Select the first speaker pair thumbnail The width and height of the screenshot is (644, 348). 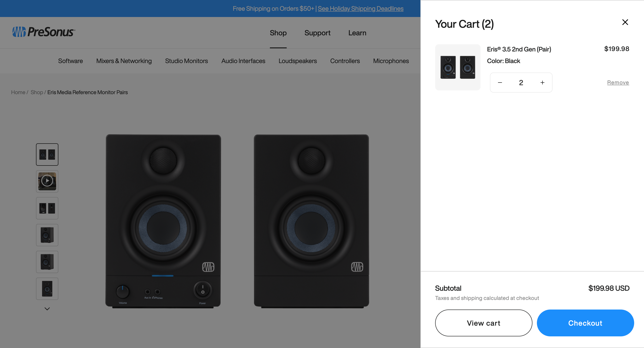click(47, 154)
